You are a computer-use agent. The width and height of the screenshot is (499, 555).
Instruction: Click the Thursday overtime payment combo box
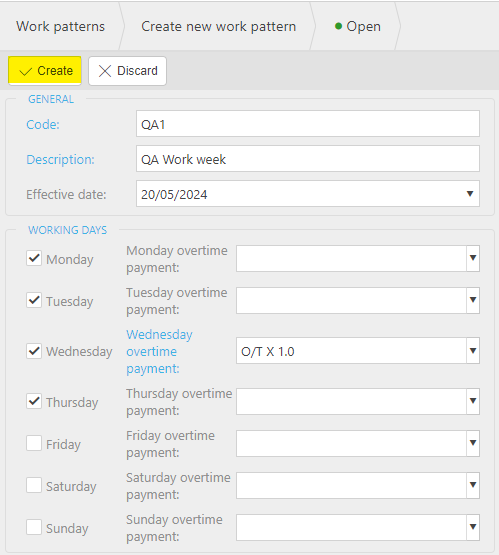click(x=358, y=401)
